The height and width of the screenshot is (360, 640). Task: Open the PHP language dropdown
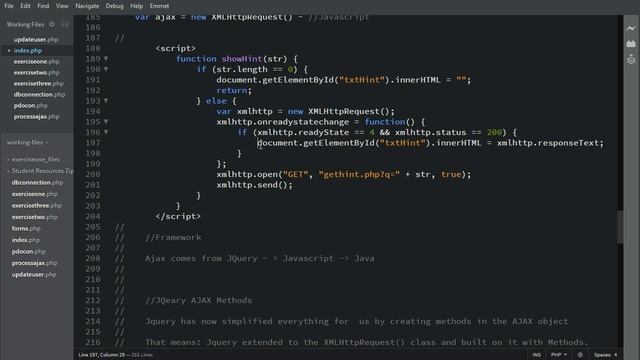coord(559,355)
